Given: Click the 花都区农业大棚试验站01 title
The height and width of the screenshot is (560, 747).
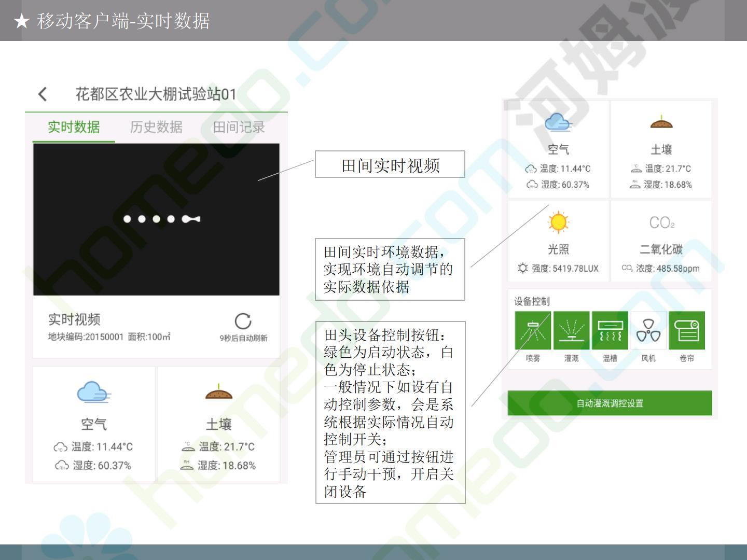Looking at the screenshot, I should click(156, 94).
